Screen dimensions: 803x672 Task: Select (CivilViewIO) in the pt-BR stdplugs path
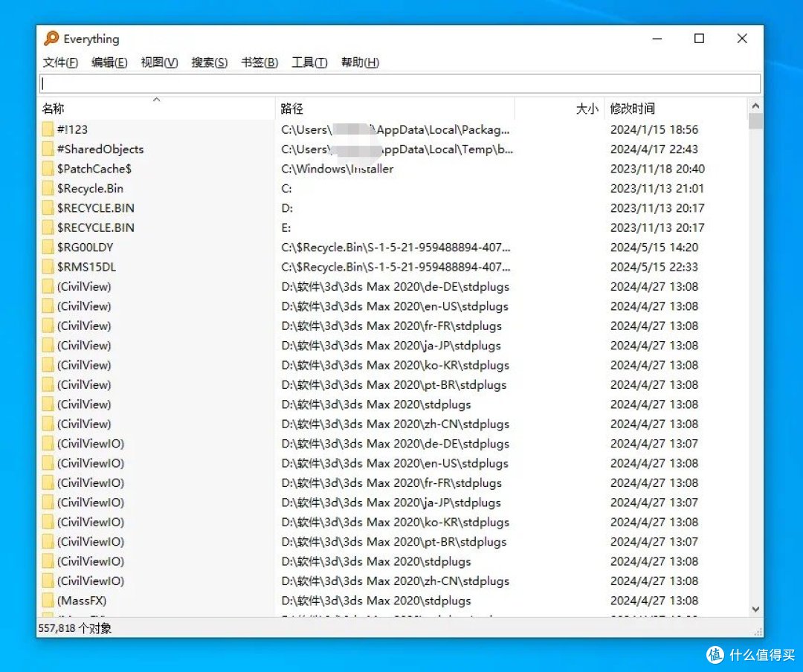point(91,541)
